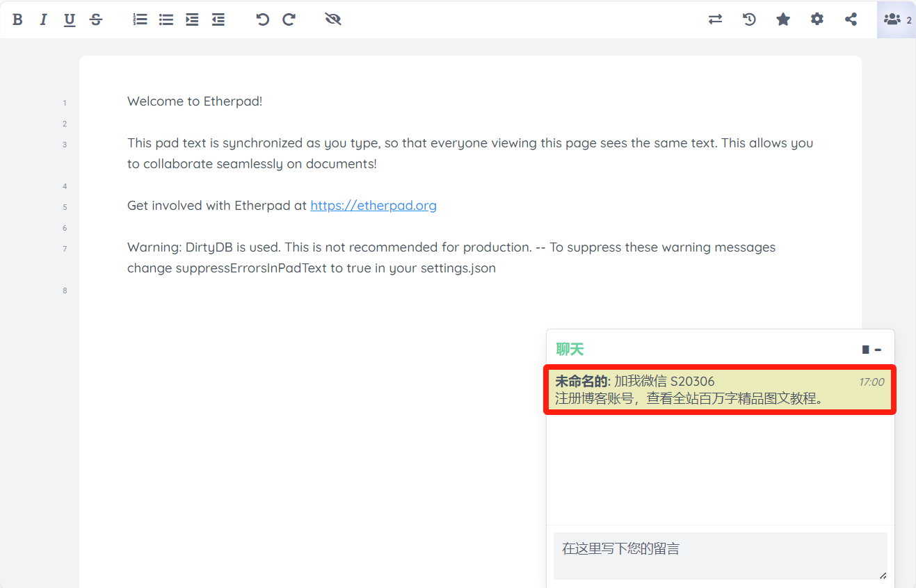Viewport: 916px width, 588px height.
Task: Undo the last edit
Action: coord(262,19)
